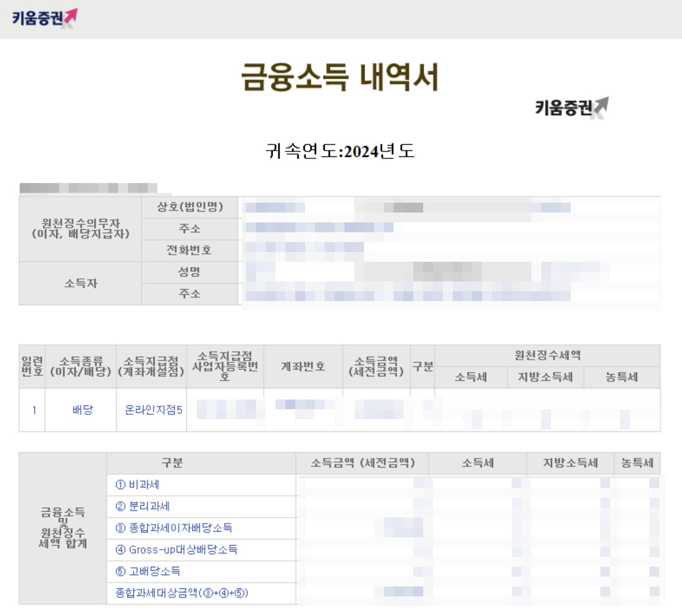This screenshot has width=682, height=616.
Task: Click the 원천징수의무자 (이자, 배당지급자) cell
Action: (x=80, y=229)
